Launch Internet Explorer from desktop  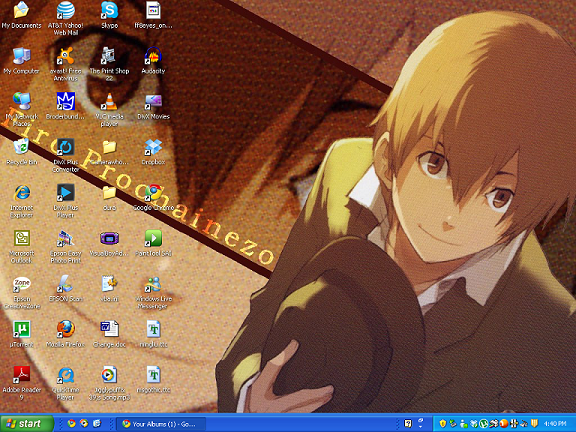pyautogui.click(x=21, y=192)
